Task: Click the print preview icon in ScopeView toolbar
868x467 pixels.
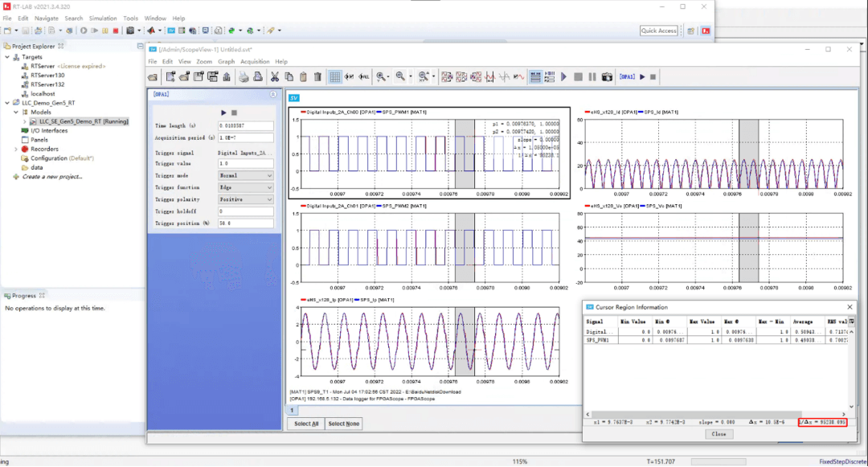Action: [x=258, y=77]
